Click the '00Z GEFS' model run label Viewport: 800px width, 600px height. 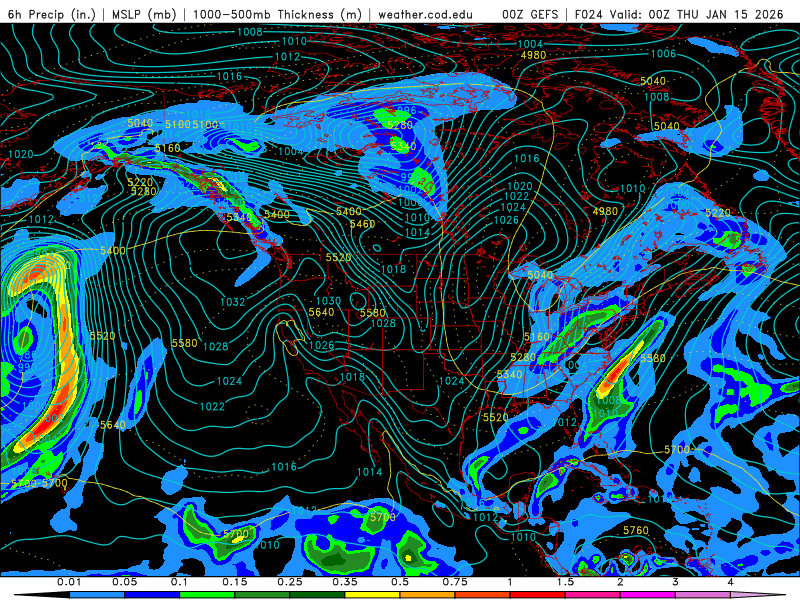coord(531,14)
